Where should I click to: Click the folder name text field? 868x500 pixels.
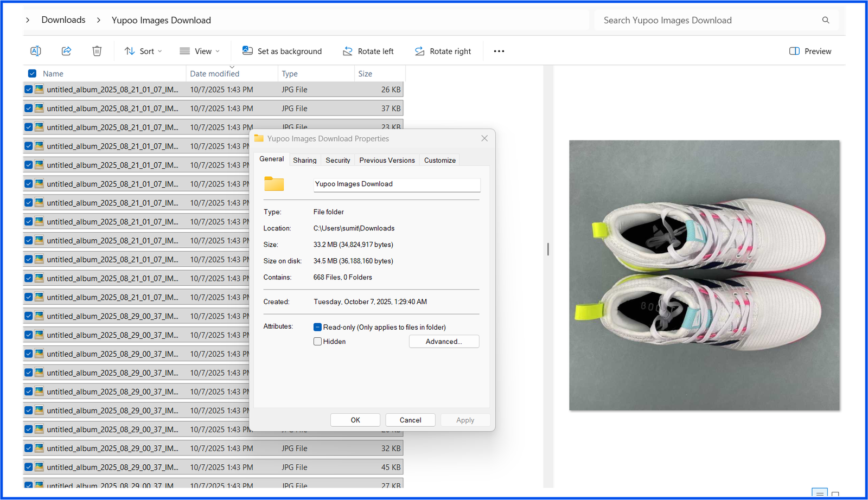point(397,184)
